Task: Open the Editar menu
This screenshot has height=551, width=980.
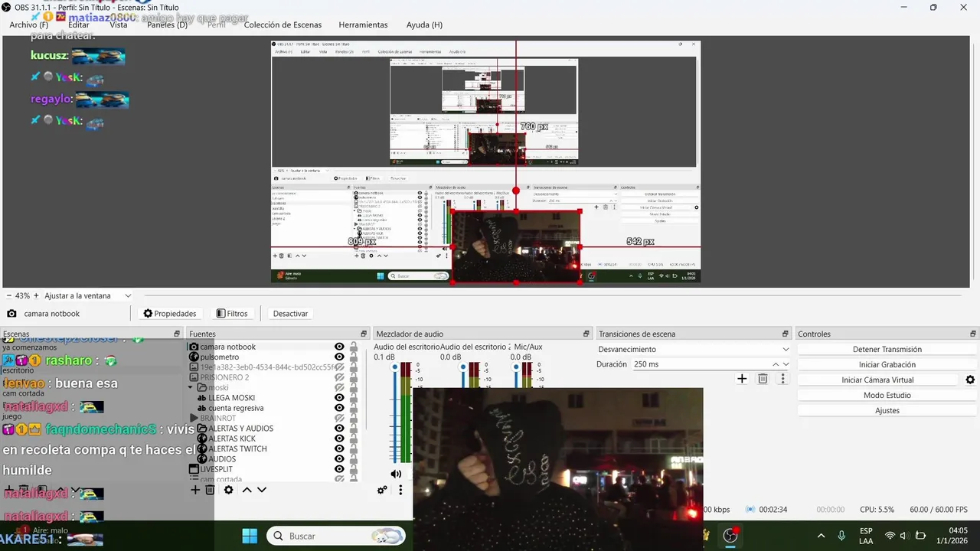Action: pyautogui.click(x=79, y=24)
